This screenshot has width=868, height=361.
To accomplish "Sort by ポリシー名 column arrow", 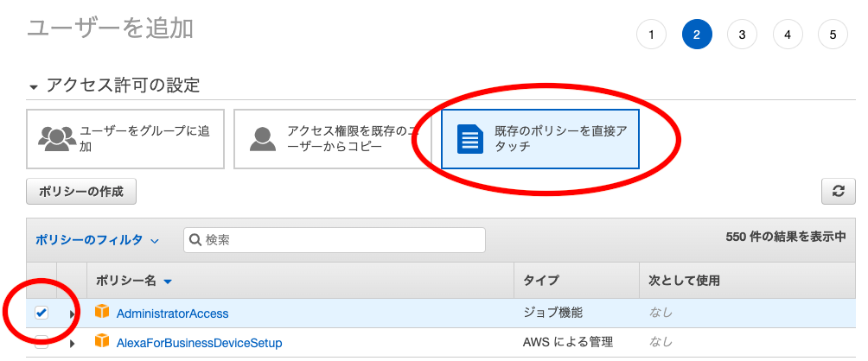I will (x=168, y=282).
